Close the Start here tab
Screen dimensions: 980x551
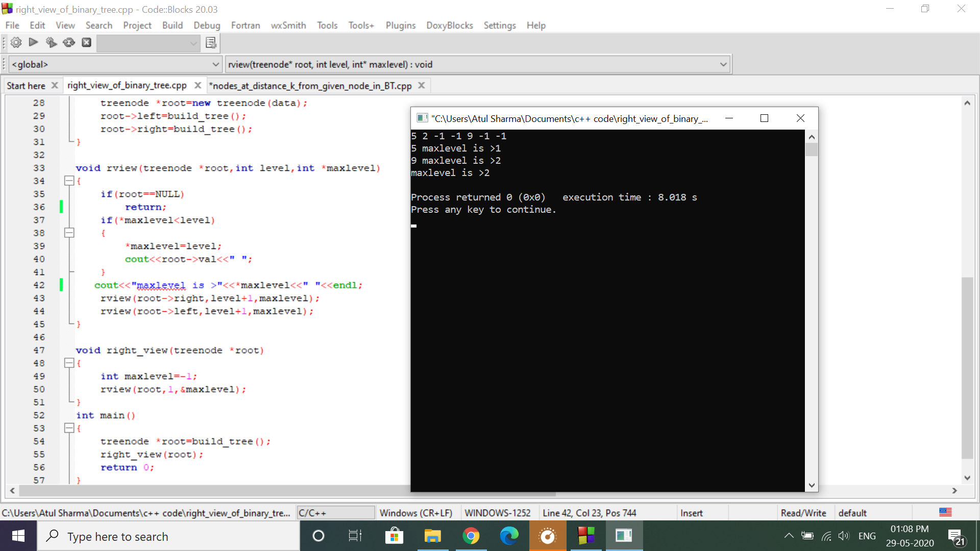click(x=55, y=85)
